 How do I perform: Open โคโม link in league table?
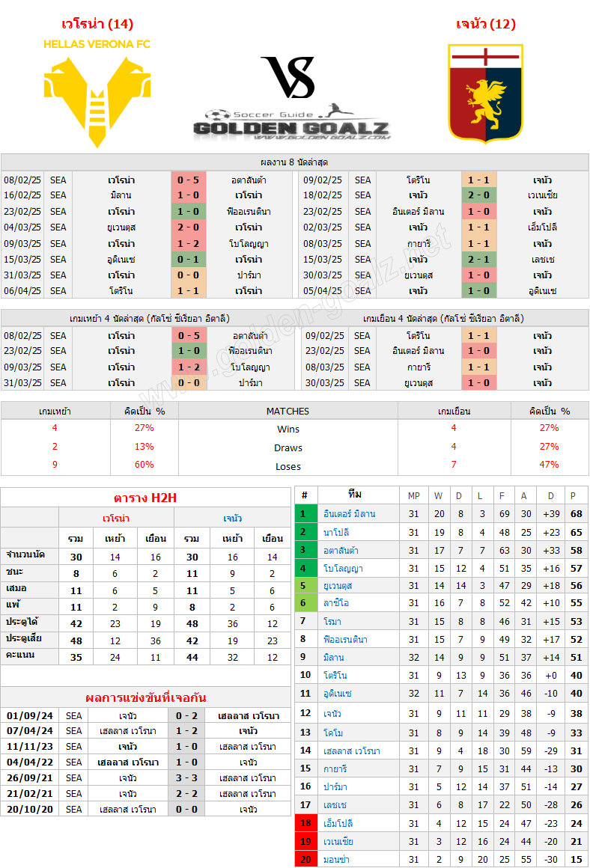coord(333,733)
